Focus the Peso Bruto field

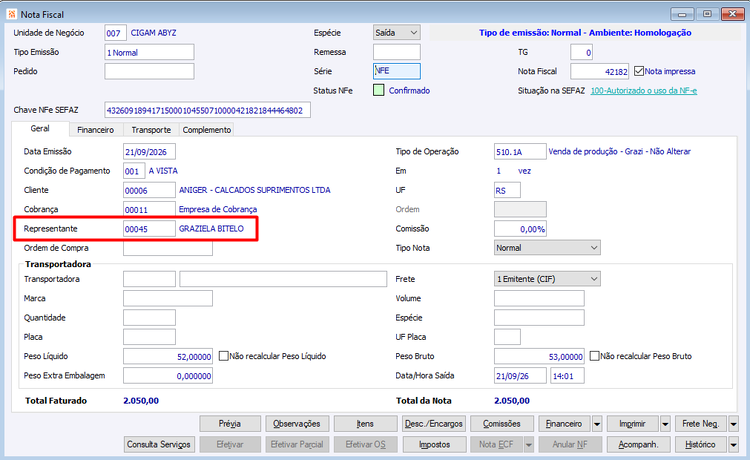point(539,356)
